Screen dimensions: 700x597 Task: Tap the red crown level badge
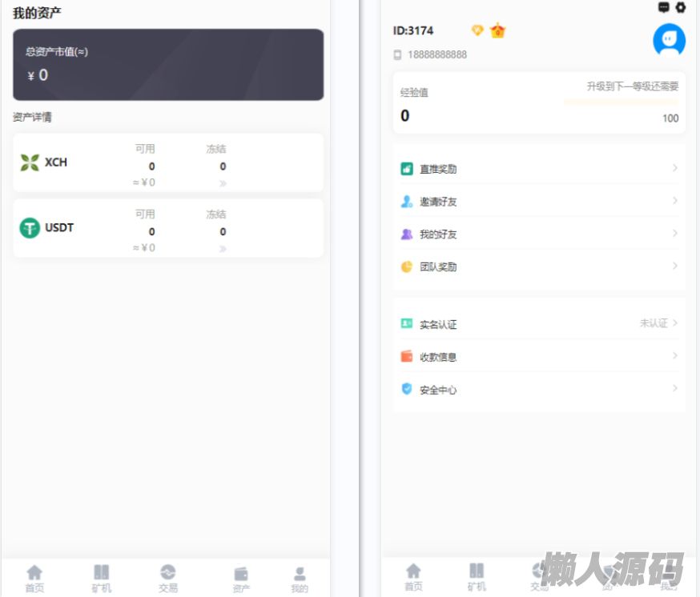[497, 30]
